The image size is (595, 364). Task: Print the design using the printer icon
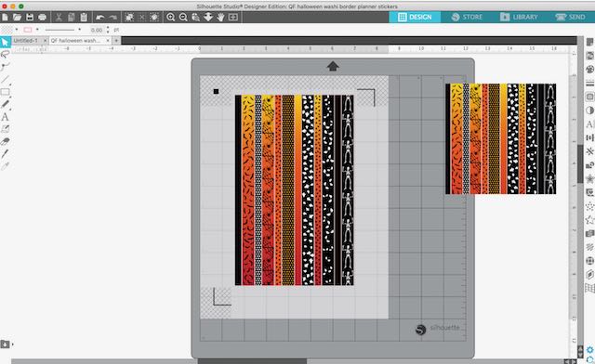[x=42, y=17]
